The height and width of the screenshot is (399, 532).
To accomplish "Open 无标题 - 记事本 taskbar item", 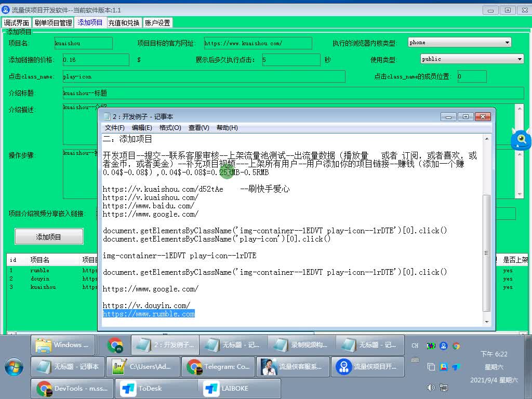I will pos(68,367).
